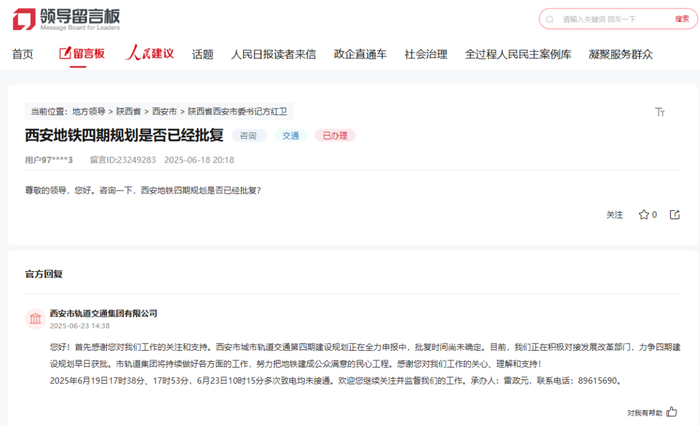Click the post time 2025-06-18 20:18
The image size is (700, 426).
pyautogui.click(x=199, y=160)
